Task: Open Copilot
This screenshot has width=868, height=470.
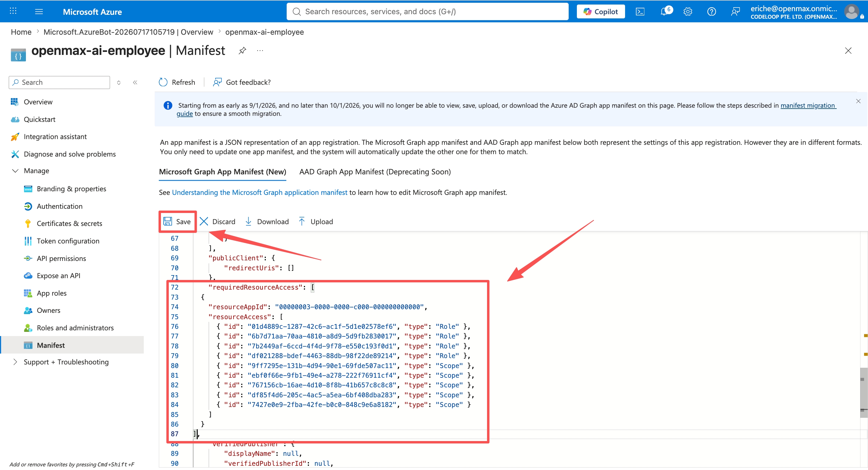Action: (601, 11)
